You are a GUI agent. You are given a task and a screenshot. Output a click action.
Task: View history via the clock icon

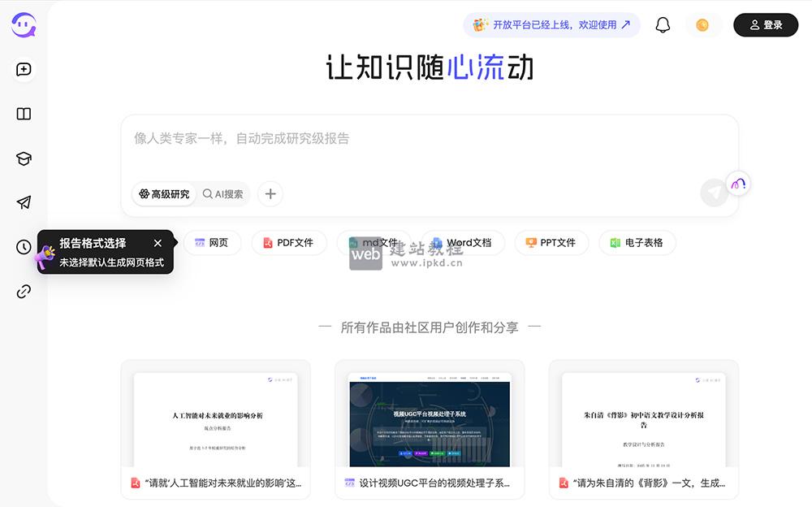click(23, 247)
